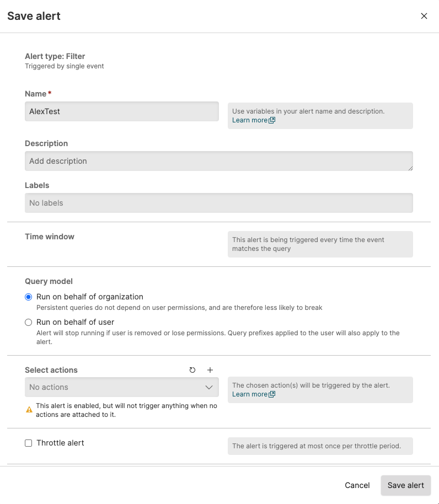Select Run on behalf of user
Image resolution: width=439 pixels, height=504 pixels.
click(29, 322)
